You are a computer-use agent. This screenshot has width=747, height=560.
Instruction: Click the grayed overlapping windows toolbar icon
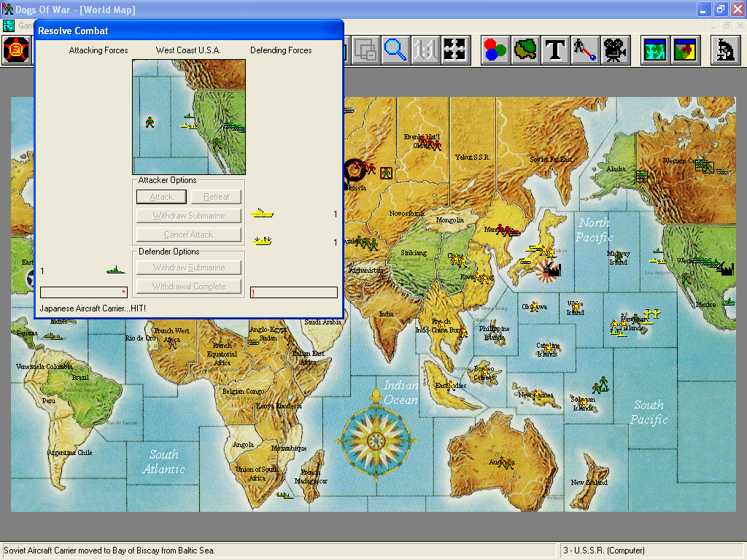coord(365,50)
